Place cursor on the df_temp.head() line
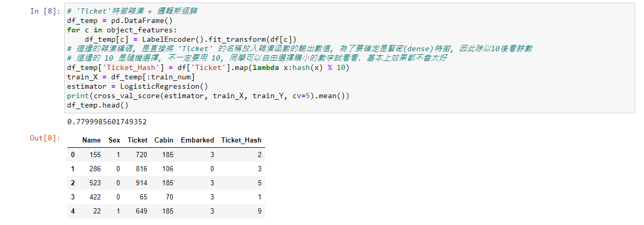Viewport: 644px width, 225px height. tap(98, 105)
